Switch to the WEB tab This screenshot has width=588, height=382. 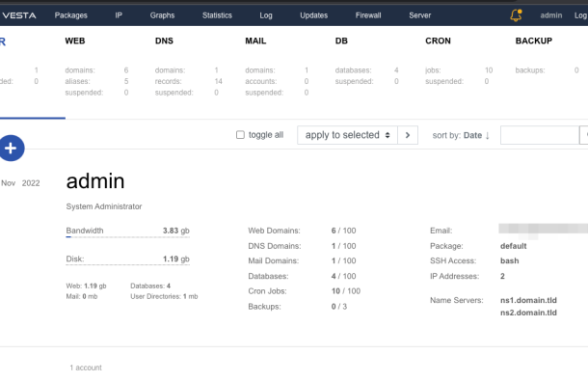[75, 41]
